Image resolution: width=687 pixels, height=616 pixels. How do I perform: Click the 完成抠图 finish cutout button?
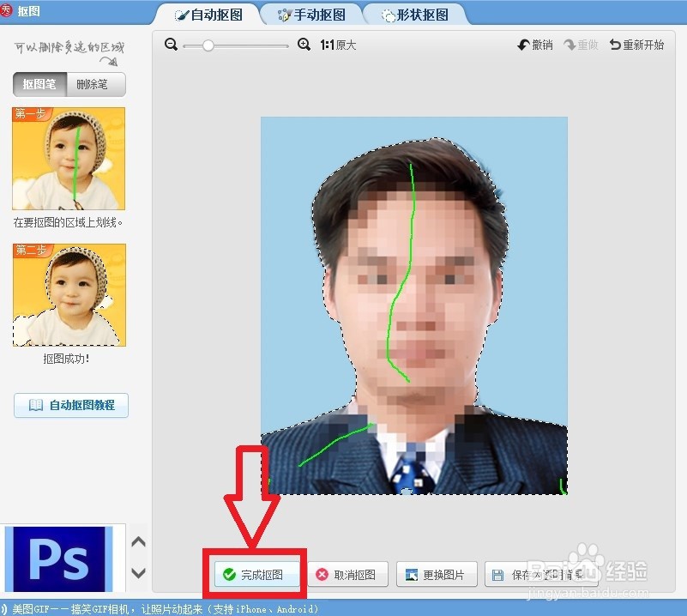pos(256,574)
